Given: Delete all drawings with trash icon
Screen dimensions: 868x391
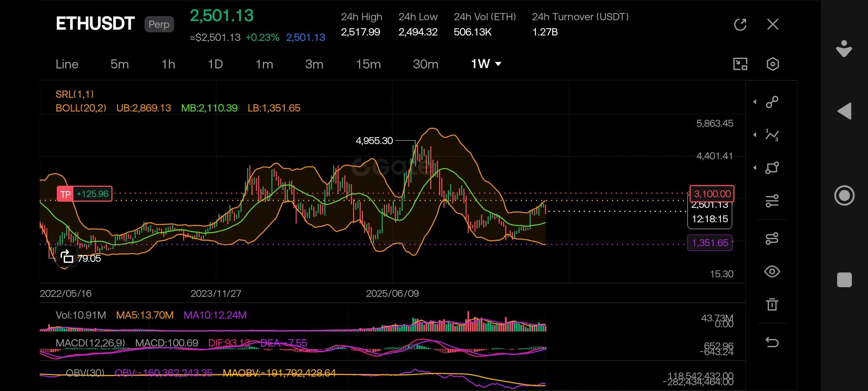Looking at the screenshot, I should click(x=772, y=304).
